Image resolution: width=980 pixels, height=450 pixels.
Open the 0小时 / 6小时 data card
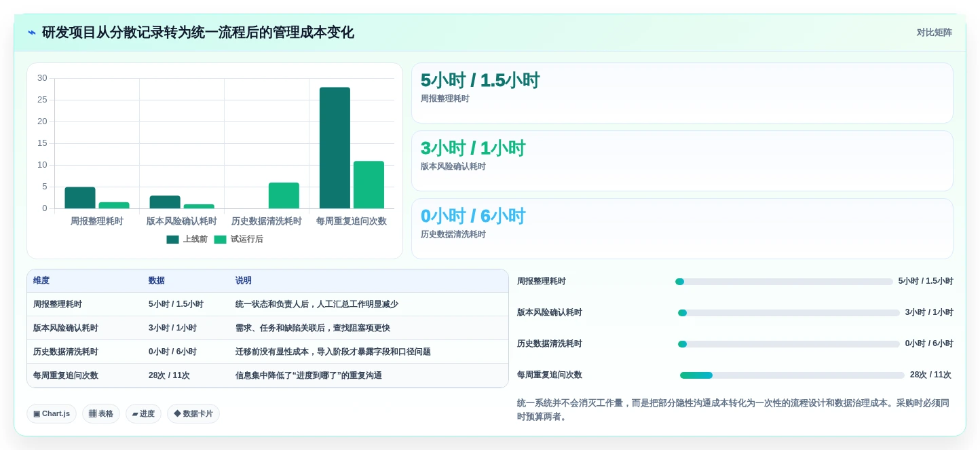pyautogui.click(x=682, y=229)
